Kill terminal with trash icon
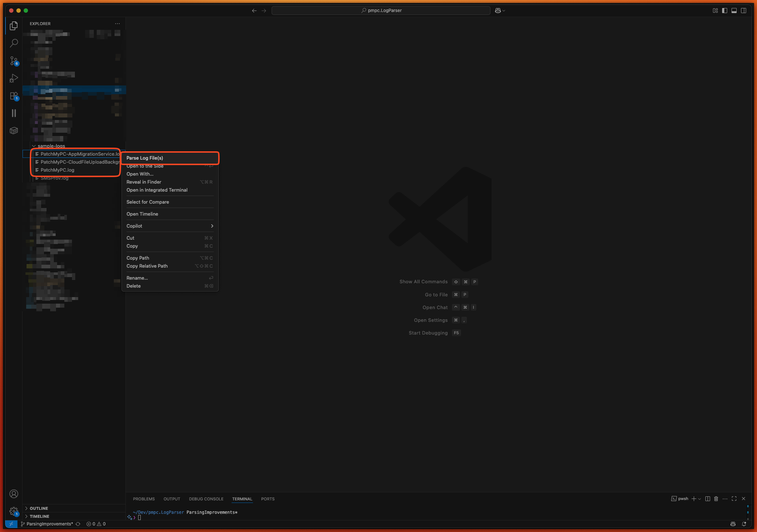Viewport: 757px width, 532px height. 716,499
